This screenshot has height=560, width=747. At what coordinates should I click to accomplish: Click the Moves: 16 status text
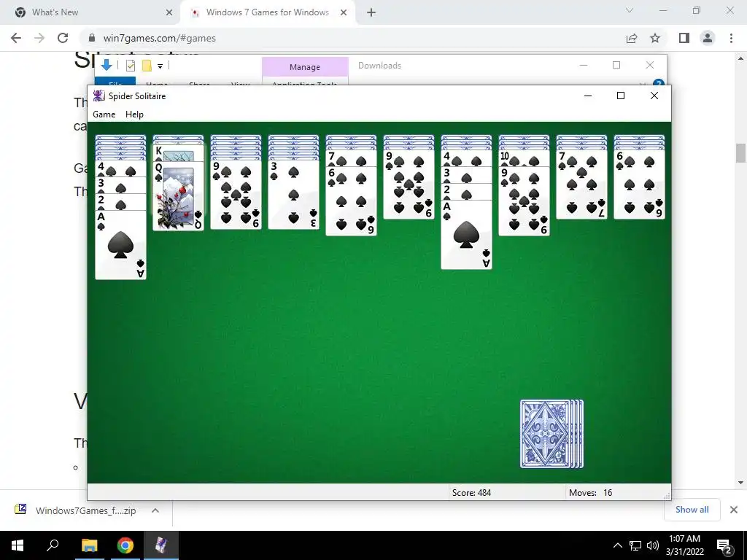coord(590,493)
